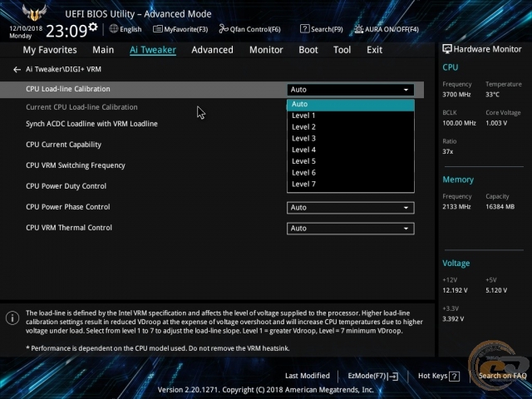The image size is (532, 399).
Task: Go to the Boot tab
Action: (x=308, y=50)
